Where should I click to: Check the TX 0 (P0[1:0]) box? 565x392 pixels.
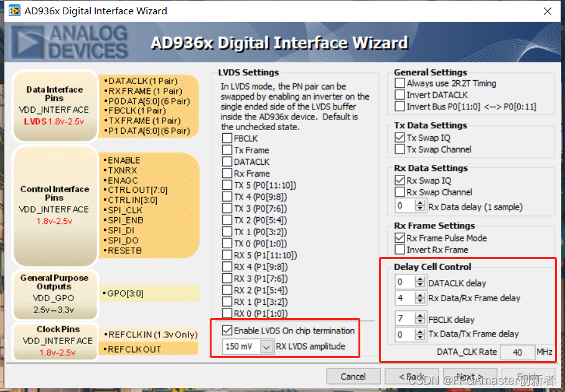227,243
